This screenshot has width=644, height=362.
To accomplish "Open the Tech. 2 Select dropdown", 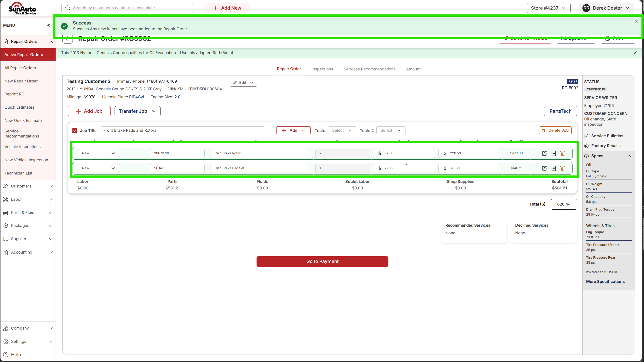I will click(x=391, y=131).
